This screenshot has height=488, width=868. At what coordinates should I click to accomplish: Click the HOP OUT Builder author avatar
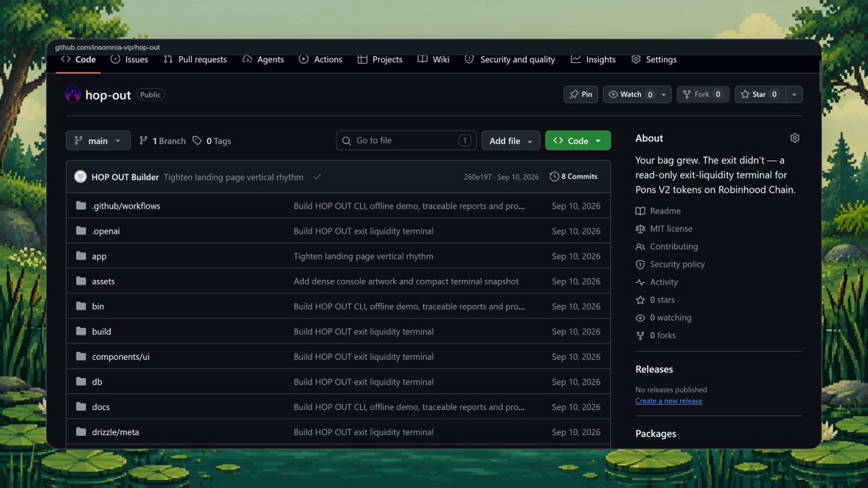(80, 177)
